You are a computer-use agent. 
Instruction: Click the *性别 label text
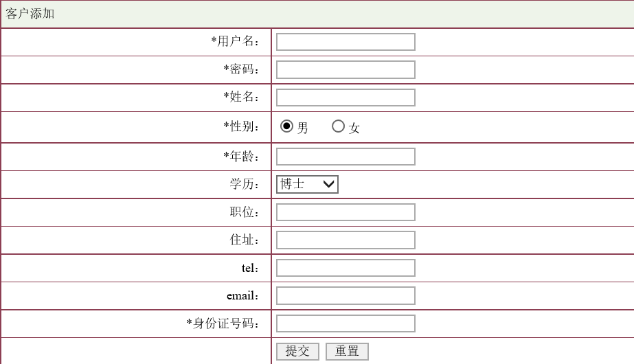(242, 127)
